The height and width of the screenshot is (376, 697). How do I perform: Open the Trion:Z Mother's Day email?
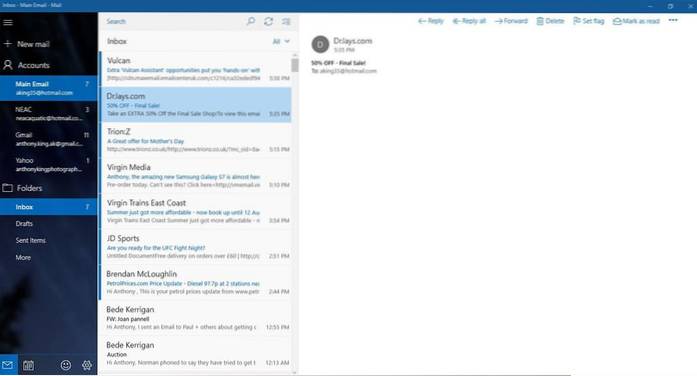196,140
